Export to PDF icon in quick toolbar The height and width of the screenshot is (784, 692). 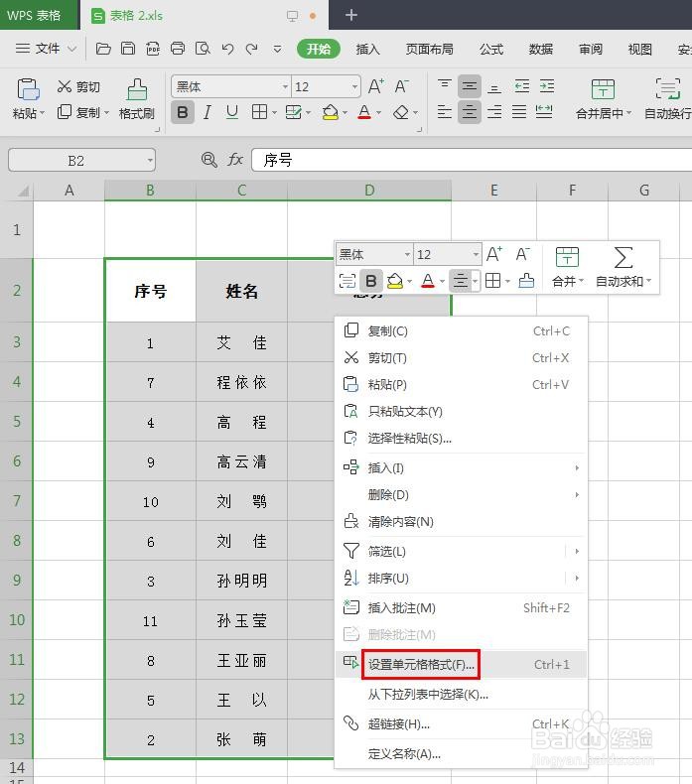click(153, 49)
